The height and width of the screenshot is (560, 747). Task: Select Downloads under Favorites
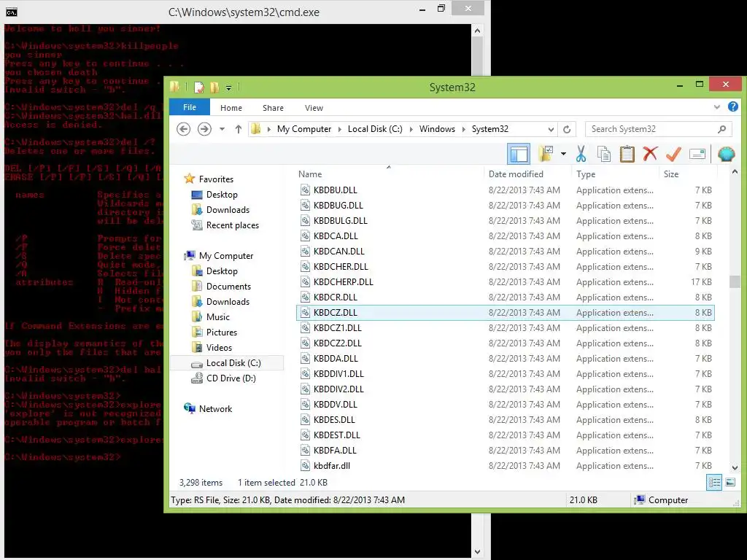[228, 209]
